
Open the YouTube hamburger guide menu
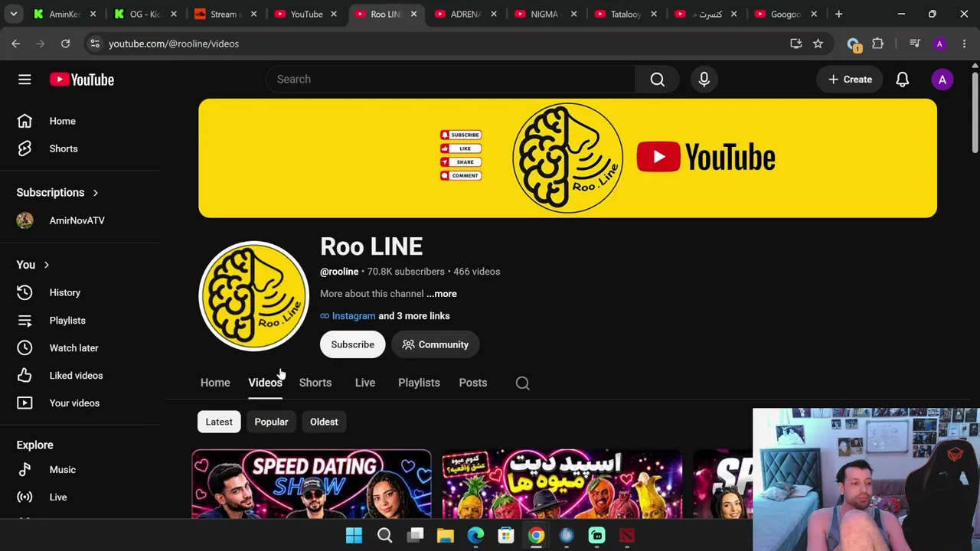tap(24, 80)
